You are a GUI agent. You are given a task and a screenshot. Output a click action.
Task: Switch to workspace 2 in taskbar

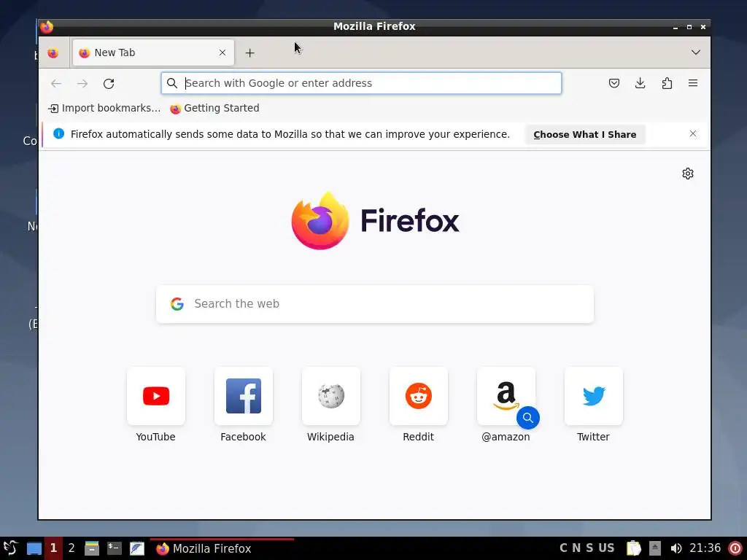(71, 548)
